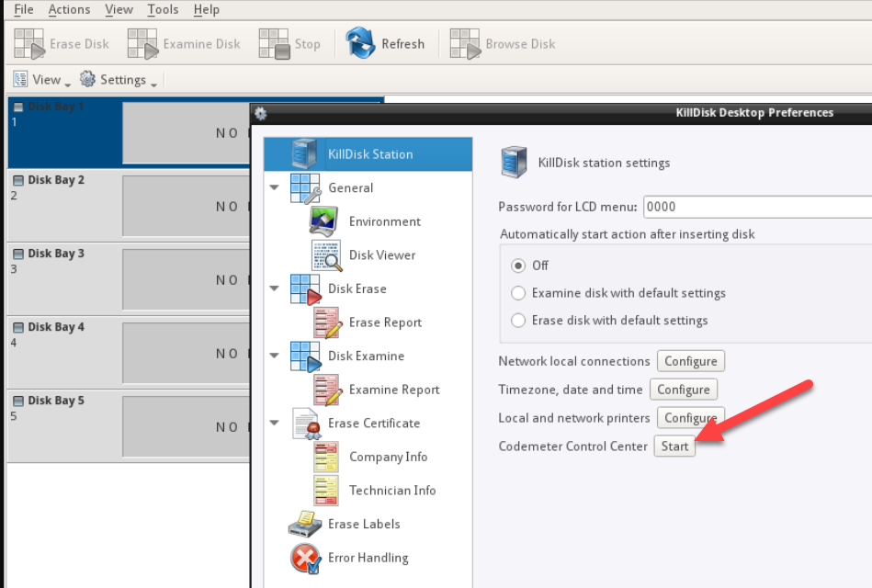This screenshot has height=588, width=872.
Task: Click the Disk Bay 2 drive icon
Action: [18, 180]
